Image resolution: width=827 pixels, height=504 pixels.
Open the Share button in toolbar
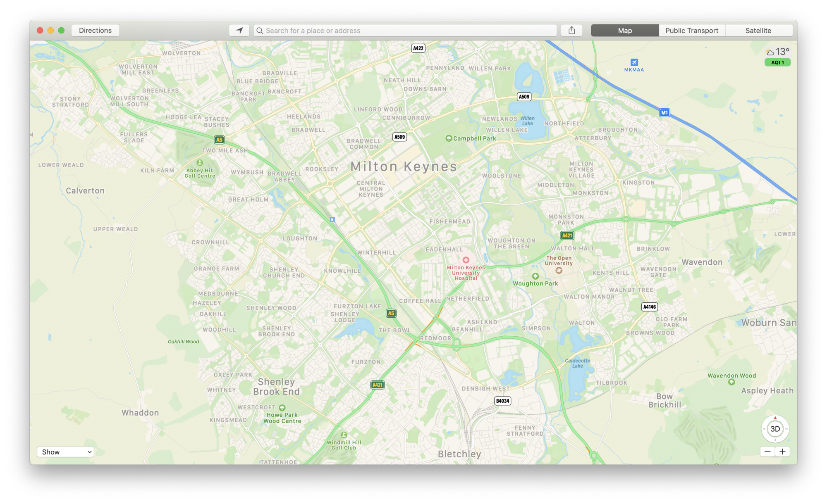[x=571, y=31]
